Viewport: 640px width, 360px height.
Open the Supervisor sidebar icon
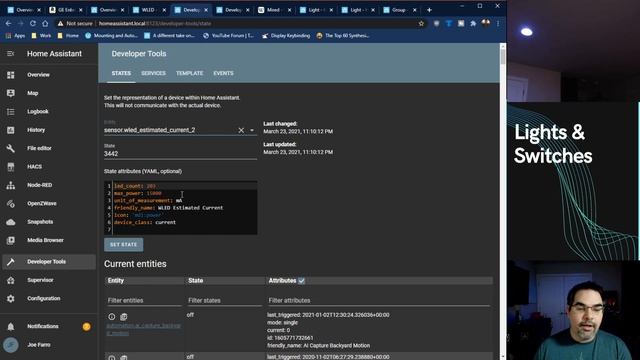coord(11,280)
